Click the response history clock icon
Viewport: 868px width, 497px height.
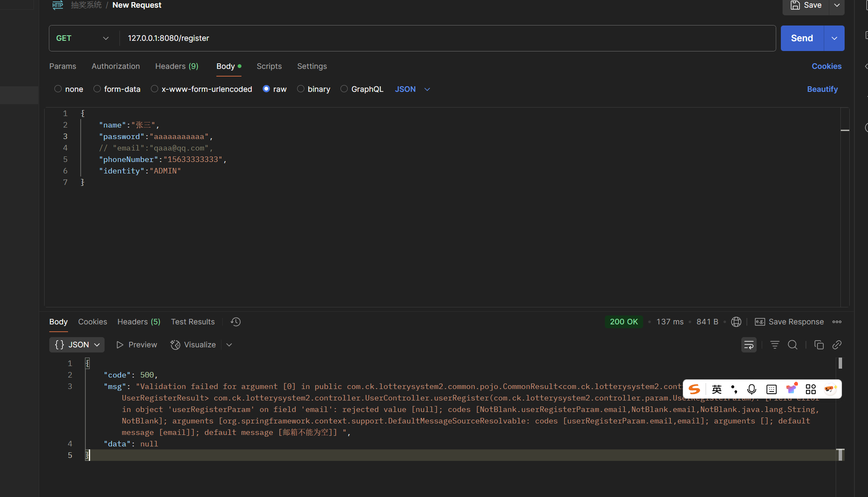click(x=235, y=322)
